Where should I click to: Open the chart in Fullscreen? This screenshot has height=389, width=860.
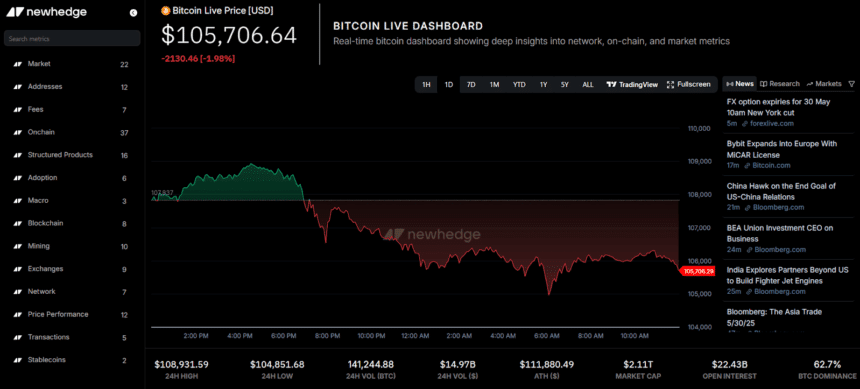(689, 84)
